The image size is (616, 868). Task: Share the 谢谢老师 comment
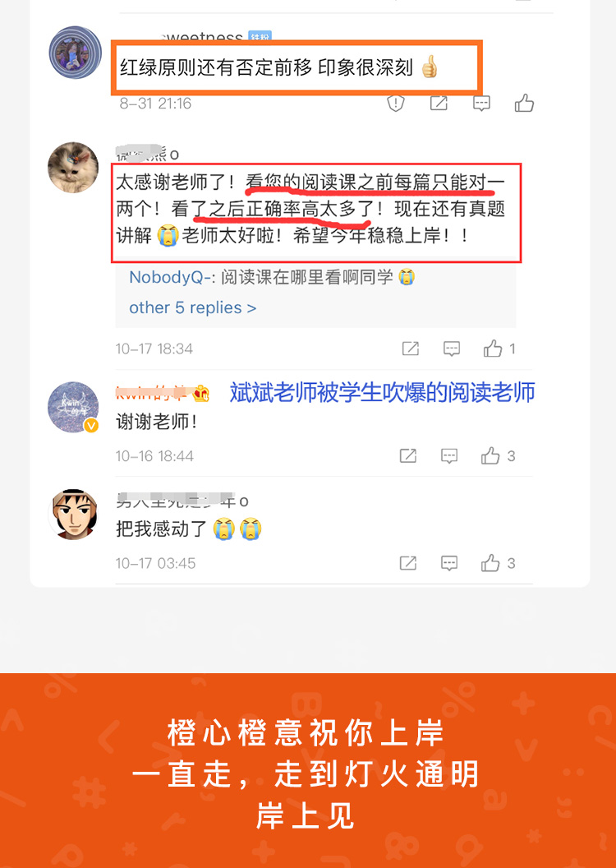408,455
